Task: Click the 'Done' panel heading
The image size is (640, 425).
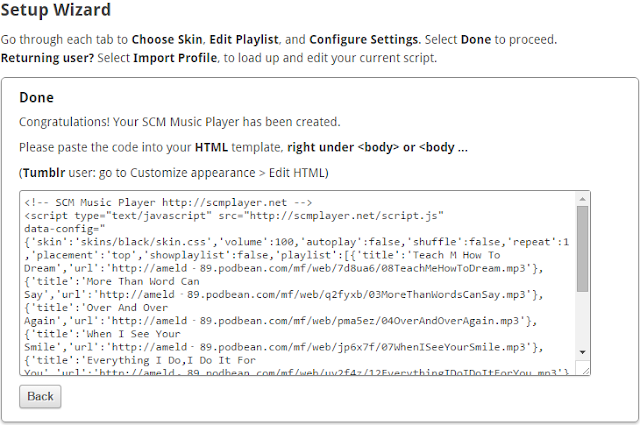Action: 36,98
